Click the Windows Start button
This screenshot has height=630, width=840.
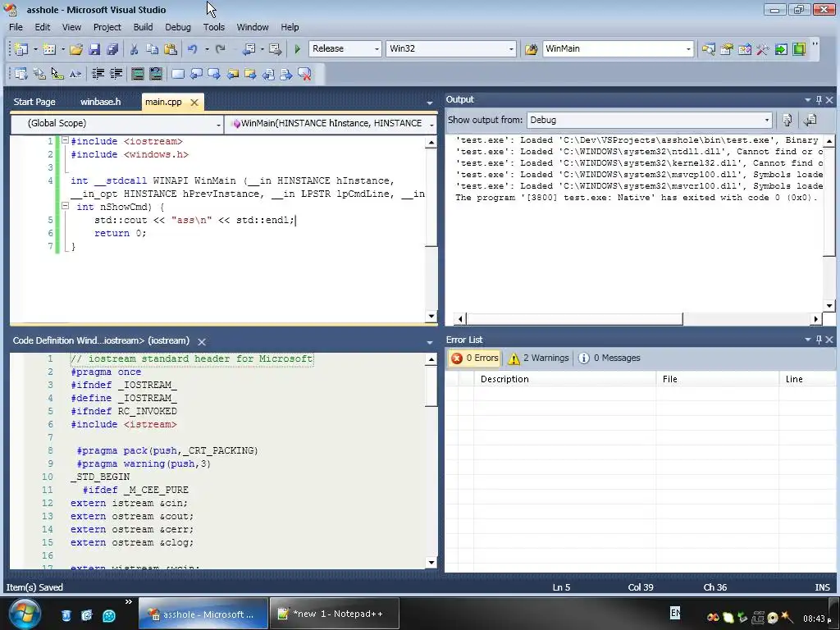(x=24, y=614)
